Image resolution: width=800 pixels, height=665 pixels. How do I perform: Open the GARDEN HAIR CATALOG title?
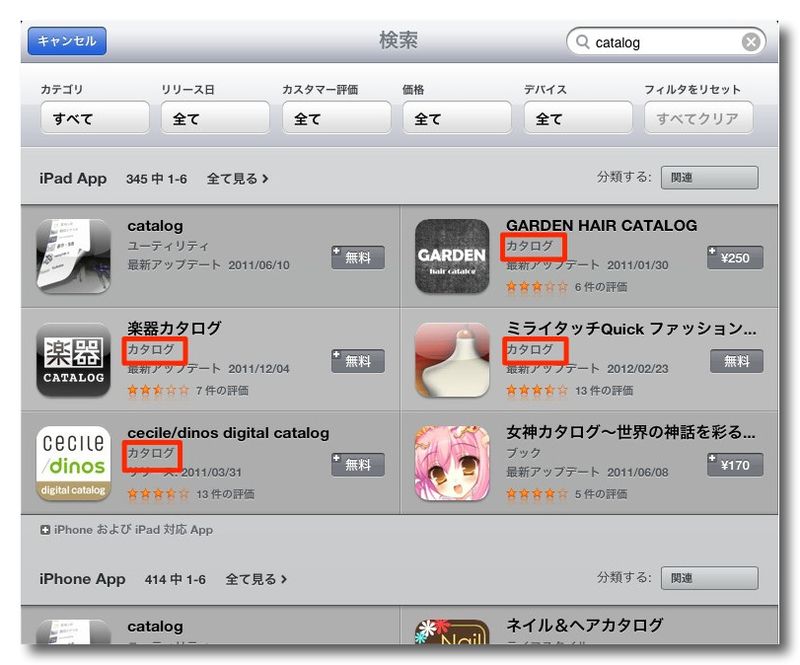[x=602, y=225]
